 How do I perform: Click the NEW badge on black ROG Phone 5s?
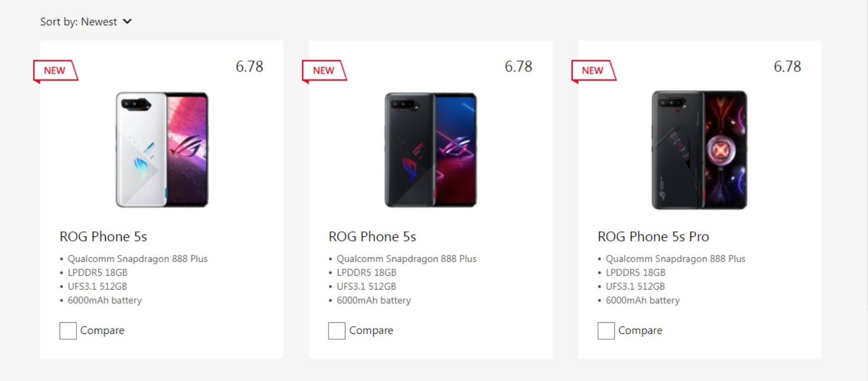[325, 71]
